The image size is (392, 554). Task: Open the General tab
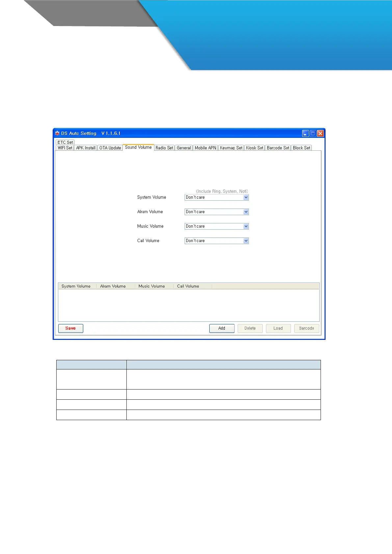pyautogui.click(x=184, y=148)
